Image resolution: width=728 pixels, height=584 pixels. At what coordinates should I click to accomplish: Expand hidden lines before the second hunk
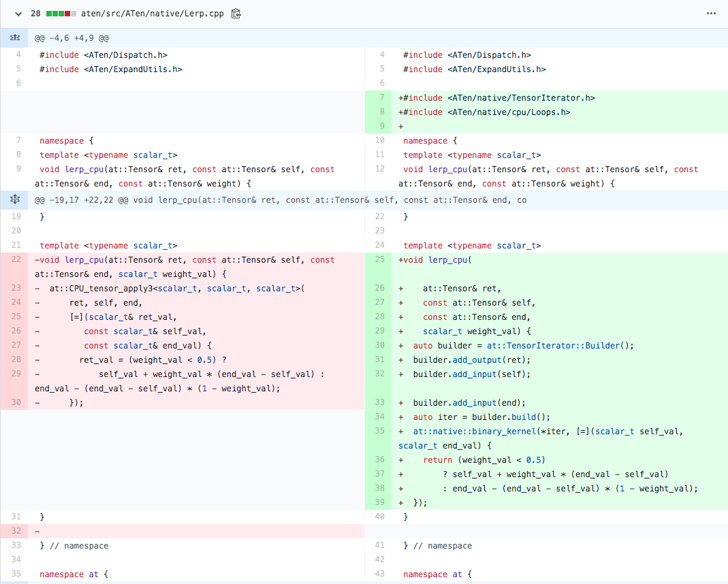[14, 200]
